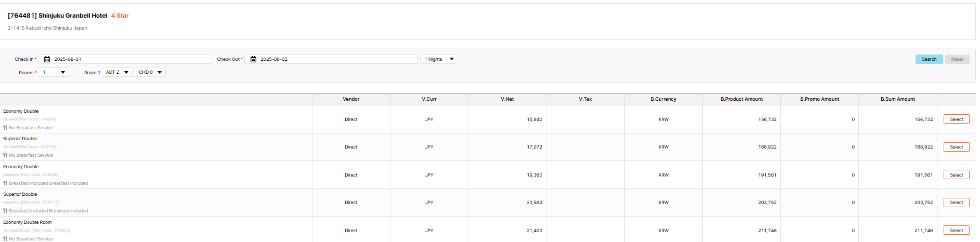The height and width of the screenshot is (242, 980).
Task: Click the hotel title Shinjuku Granbell Hotel
Action: click(x=73, y=16)
